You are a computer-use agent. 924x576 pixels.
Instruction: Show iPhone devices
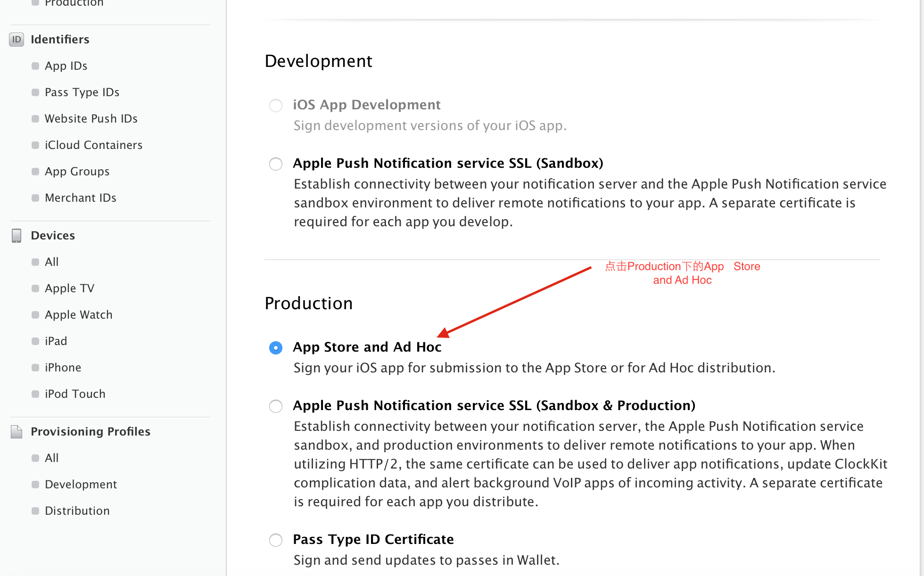coord(63,368)
